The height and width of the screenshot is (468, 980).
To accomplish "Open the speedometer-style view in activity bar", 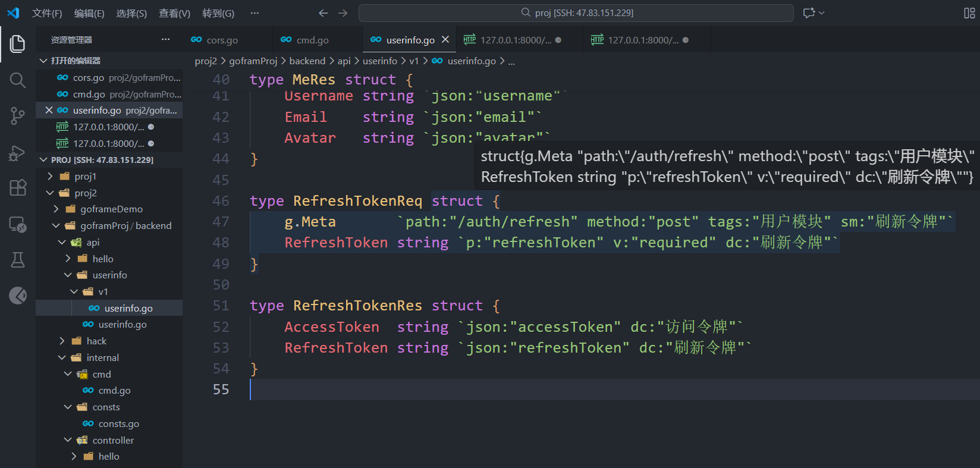I will tap(18, 295).
